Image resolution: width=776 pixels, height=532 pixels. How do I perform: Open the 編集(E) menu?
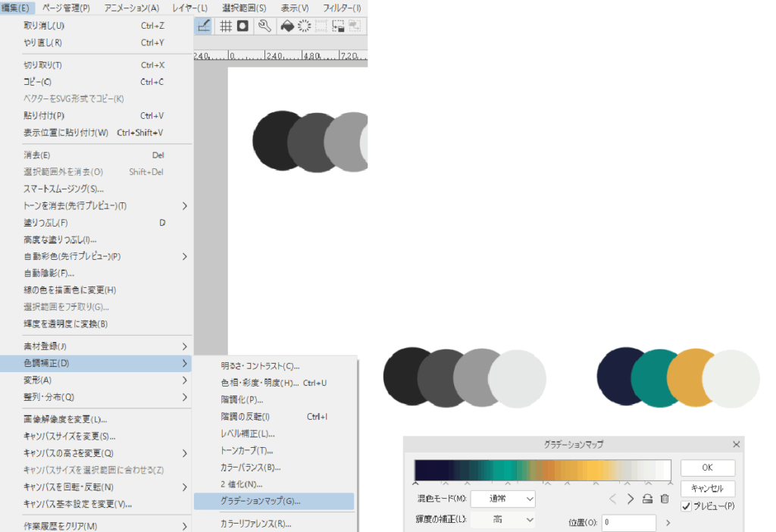tap(15, 8)
